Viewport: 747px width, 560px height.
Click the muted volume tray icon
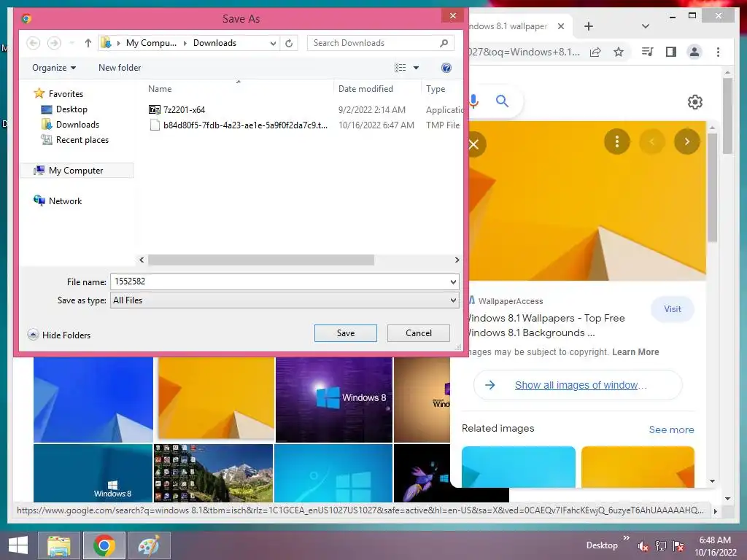643,546
